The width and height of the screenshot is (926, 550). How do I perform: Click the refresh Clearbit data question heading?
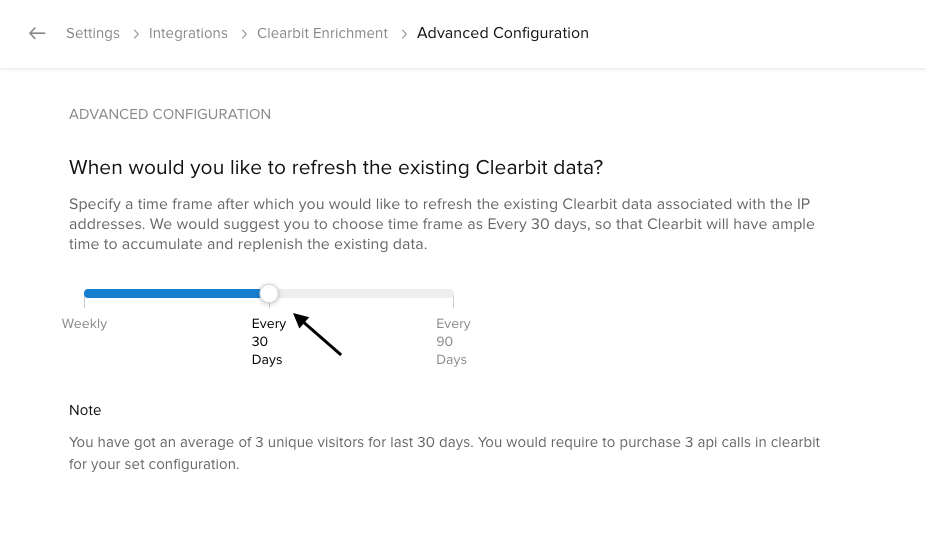336,167
